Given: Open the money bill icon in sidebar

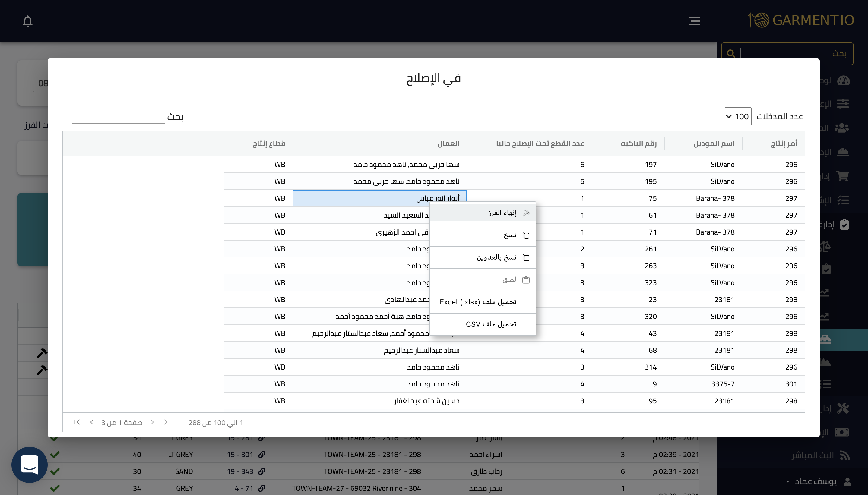Looking at the screenshot, I should (842, 432).
